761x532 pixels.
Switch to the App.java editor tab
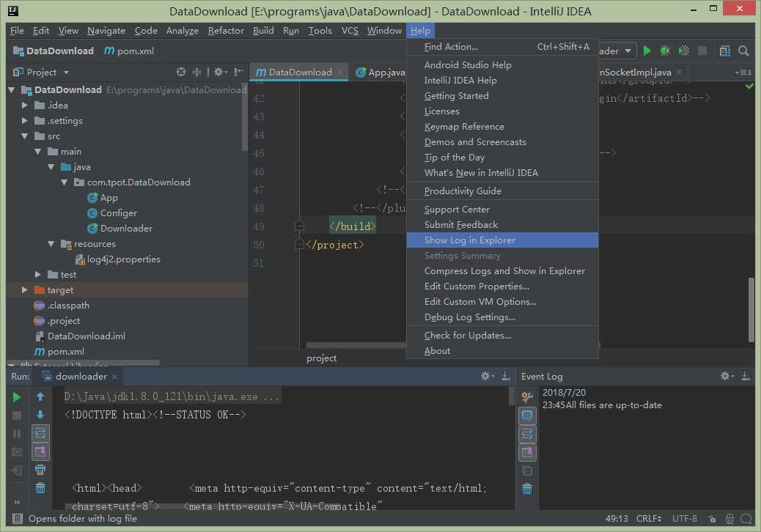(x=380, y=73)
